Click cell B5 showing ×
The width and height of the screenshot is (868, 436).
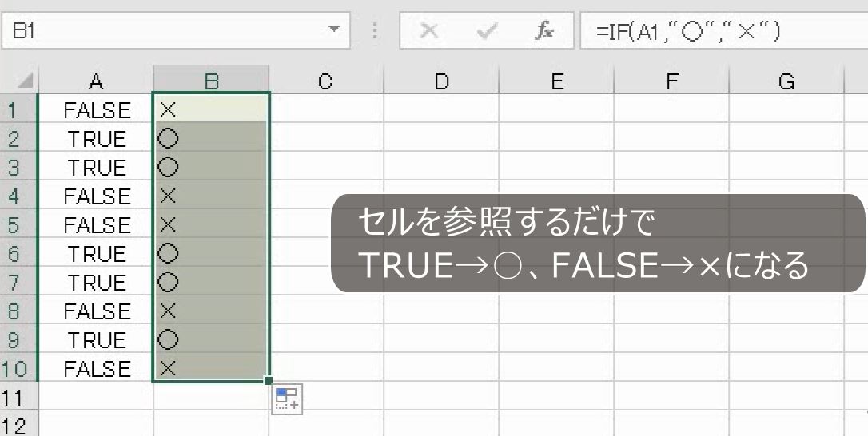(211, 223)
